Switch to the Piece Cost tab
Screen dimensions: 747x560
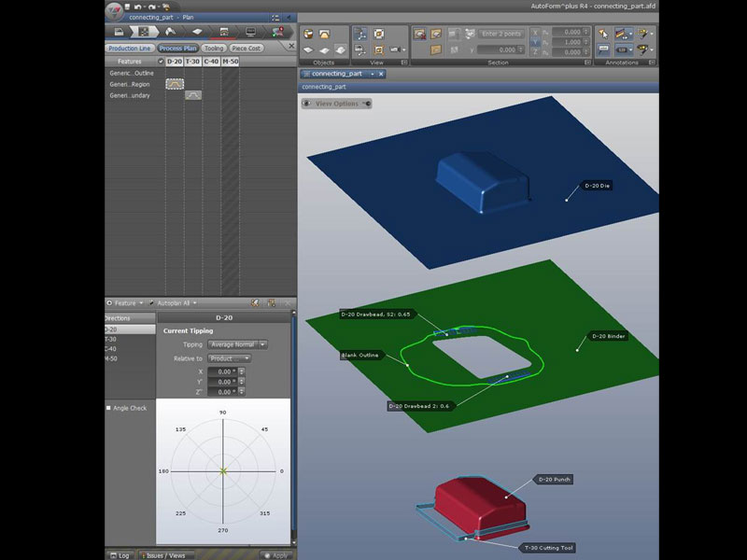247,49
